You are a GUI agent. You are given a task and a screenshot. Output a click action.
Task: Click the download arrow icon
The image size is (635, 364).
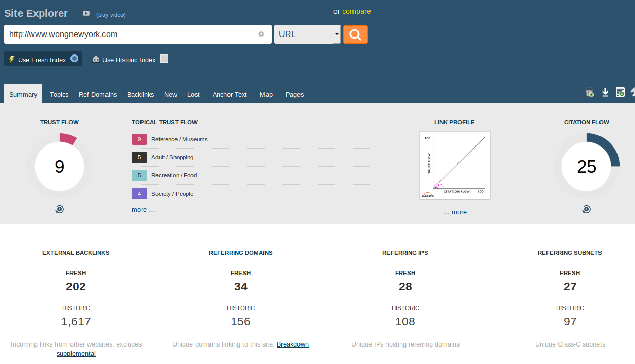point(605,93)
